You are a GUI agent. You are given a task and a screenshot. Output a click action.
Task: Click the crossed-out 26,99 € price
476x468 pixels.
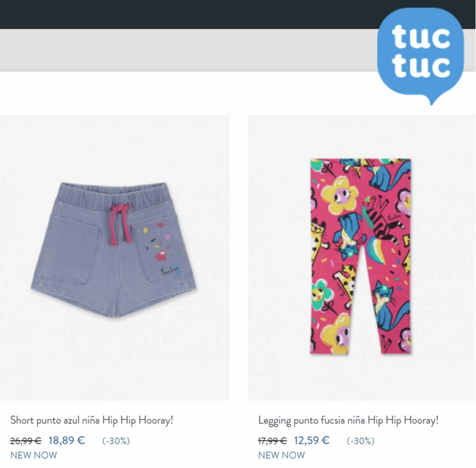[x=26, y=441]
